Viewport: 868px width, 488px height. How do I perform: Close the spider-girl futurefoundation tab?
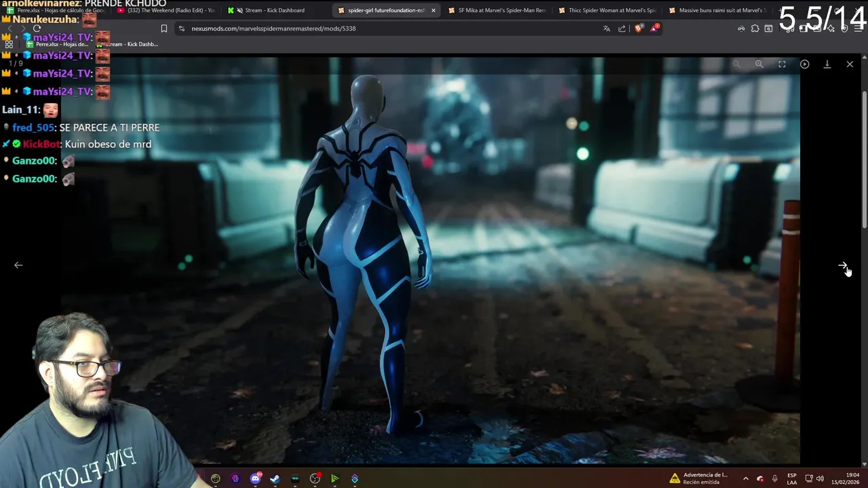click(x=433, y=10)
